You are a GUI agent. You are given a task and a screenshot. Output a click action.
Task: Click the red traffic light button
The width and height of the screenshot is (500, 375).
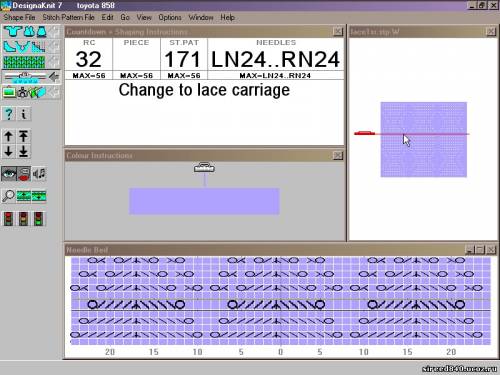coord(8,219)
